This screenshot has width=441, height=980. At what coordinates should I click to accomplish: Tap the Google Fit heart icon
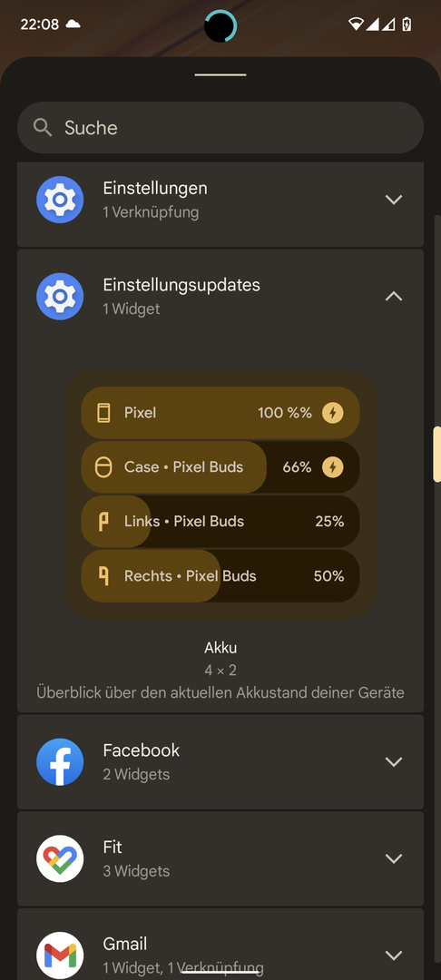[60, 858]
